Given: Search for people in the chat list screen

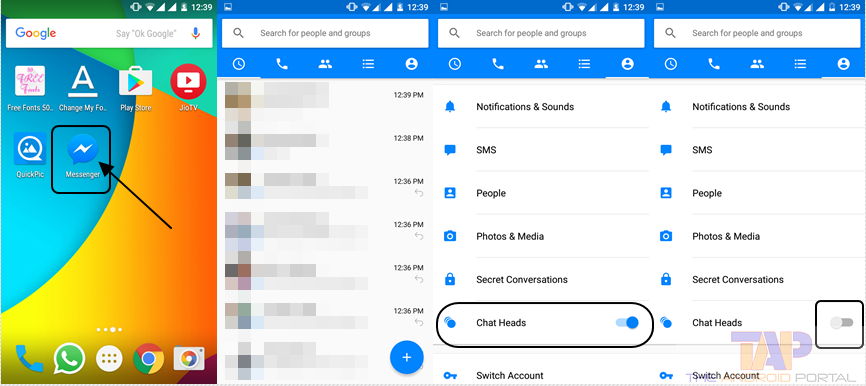Looking at the screenshot, I should [x=325, y=33].
